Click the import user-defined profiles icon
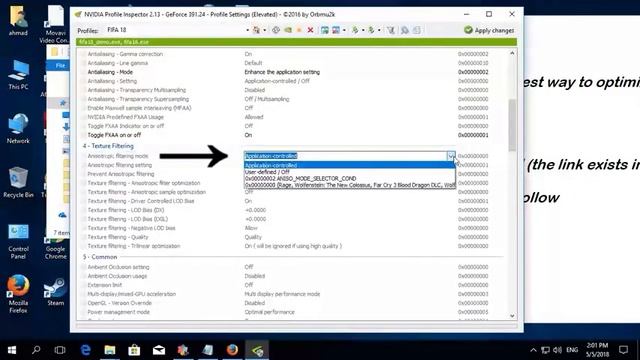This screenshot has height=360, width=640. (371, 30)
